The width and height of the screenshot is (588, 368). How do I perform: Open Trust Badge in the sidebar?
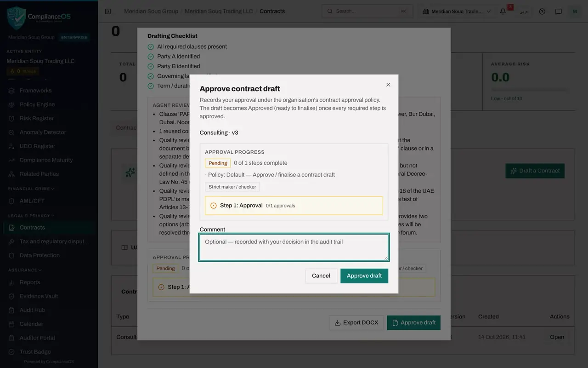point(49,352)
